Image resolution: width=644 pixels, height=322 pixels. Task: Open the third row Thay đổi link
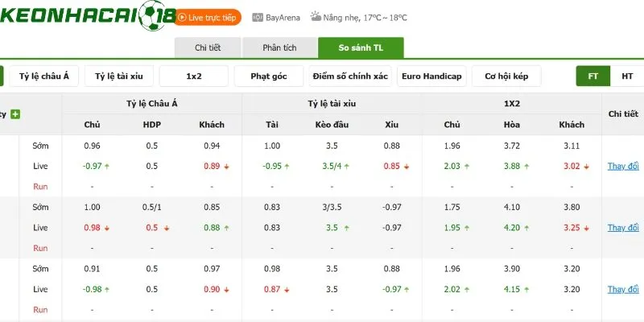point(623,290)
